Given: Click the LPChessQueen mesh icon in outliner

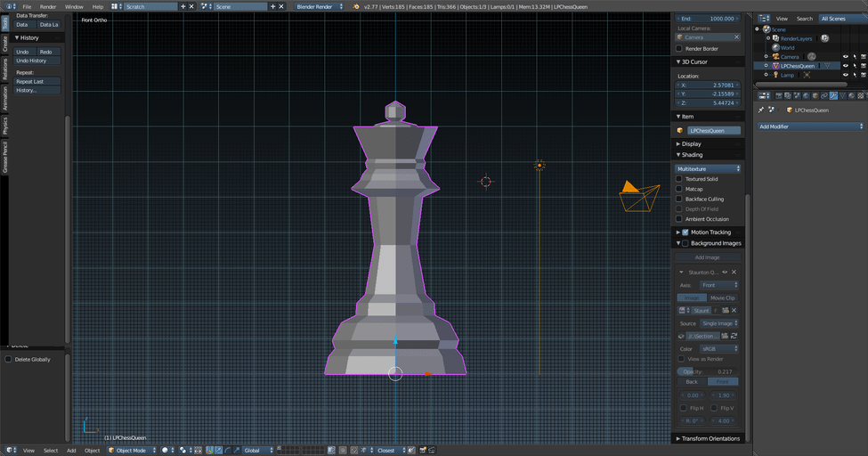Looking at the screenshot, I should pos(775,66).
